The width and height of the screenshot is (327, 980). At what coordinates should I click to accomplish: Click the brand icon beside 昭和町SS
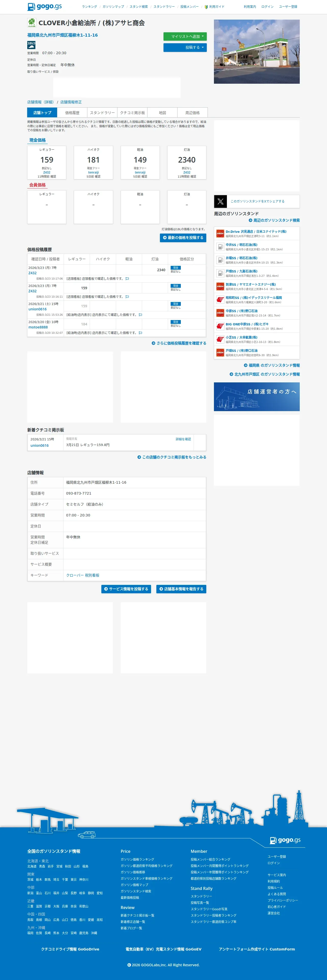[220, 300]
